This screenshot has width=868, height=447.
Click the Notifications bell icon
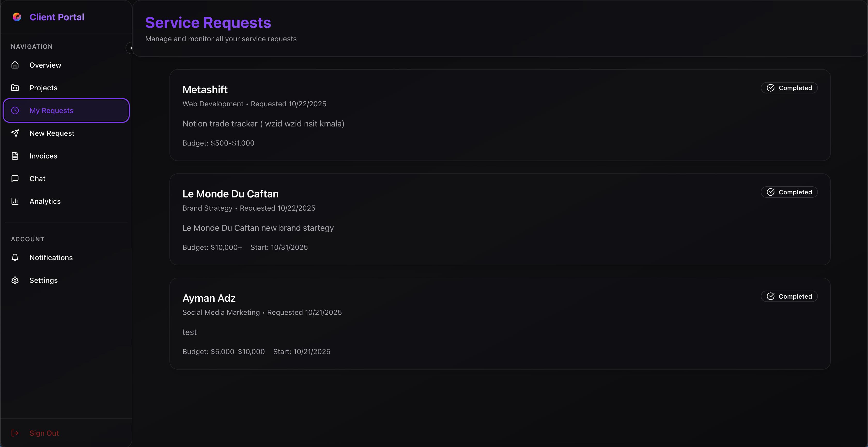pos(15,257)
